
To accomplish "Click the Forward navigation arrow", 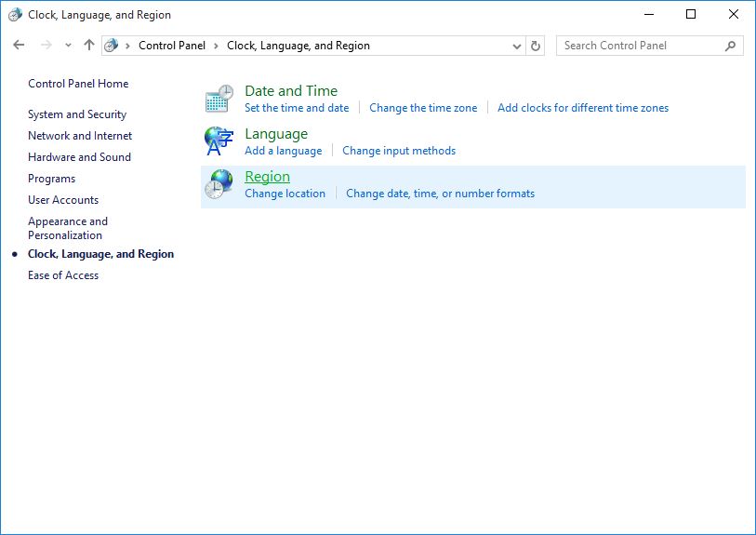I will tap(46, 46).
